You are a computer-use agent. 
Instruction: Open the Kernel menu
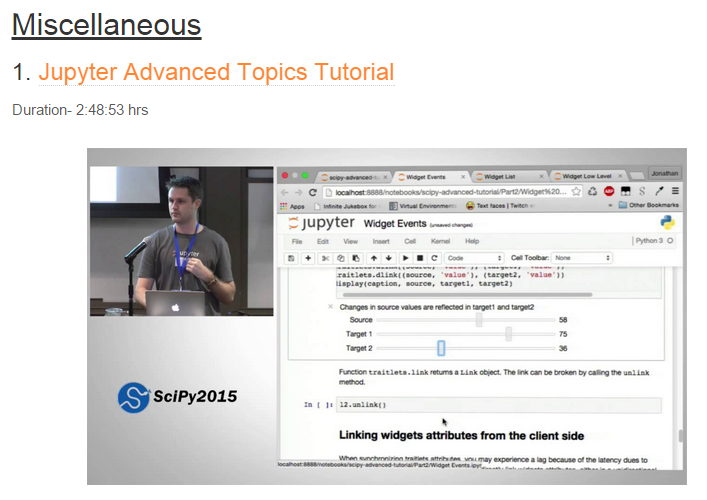coord(440,241)
